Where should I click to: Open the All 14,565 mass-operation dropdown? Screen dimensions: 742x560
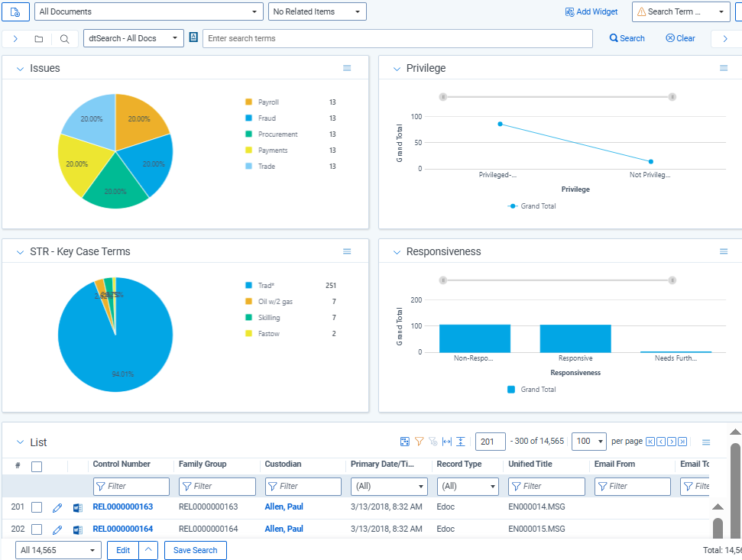point(58,550)
